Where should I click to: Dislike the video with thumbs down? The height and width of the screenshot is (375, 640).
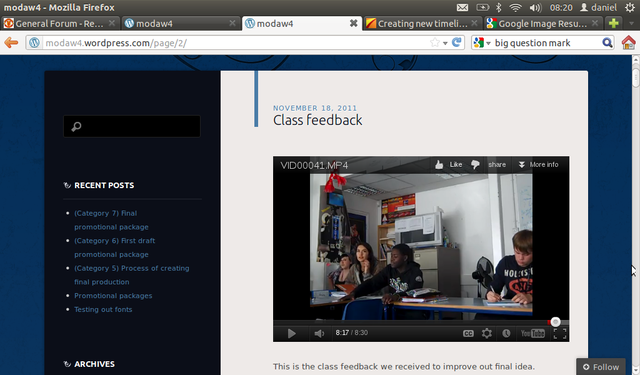click(475, 164)
